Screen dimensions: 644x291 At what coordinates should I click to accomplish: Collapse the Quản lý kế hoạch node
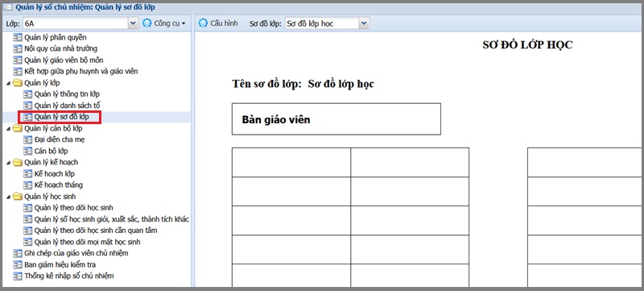click(9, 163)
